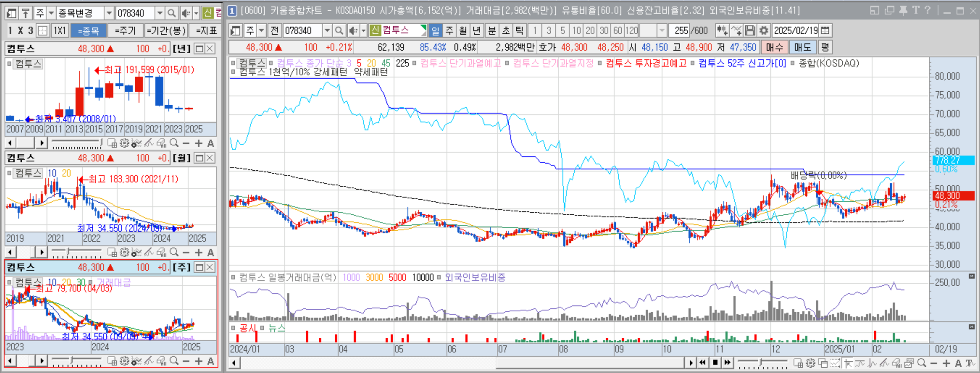The height and width of the screenshot is (373, 980).
Task: Click the 전 button before the stock code
Action: (274, 30)
